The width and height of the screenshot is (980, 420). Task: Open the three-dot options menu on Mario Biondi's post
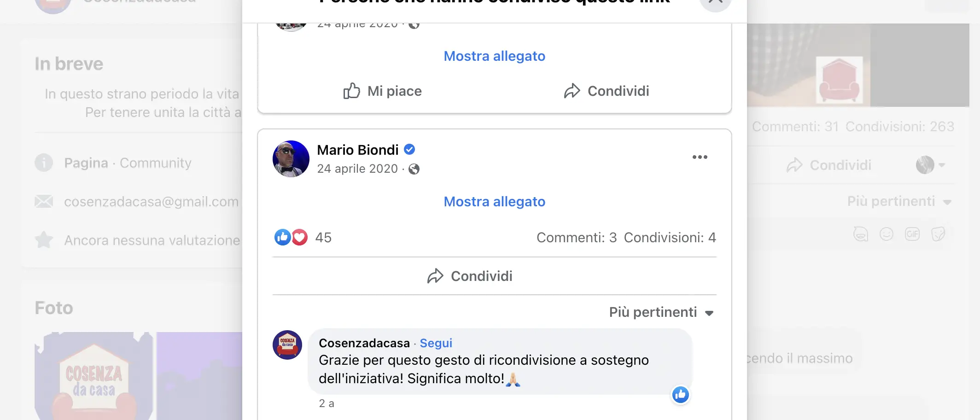[700, 157]
